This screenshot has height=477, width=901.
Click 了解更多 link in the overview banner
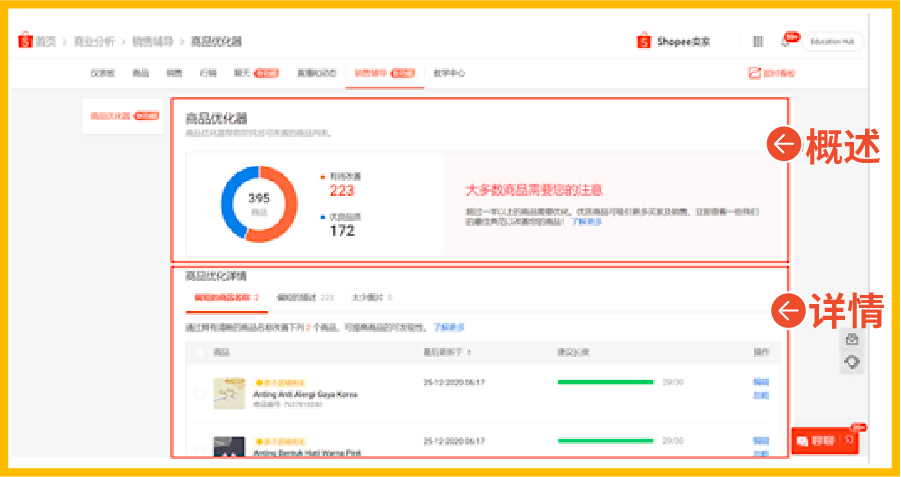pyautogui.click(x=587, y=221)
